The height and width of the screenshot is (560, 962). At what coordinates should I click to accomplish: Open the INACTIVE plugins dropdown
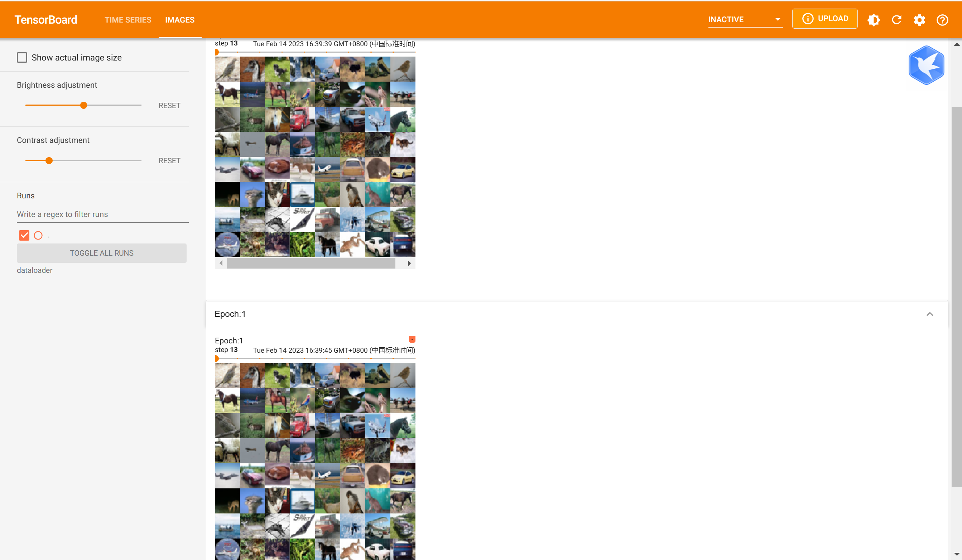point(745,19)
